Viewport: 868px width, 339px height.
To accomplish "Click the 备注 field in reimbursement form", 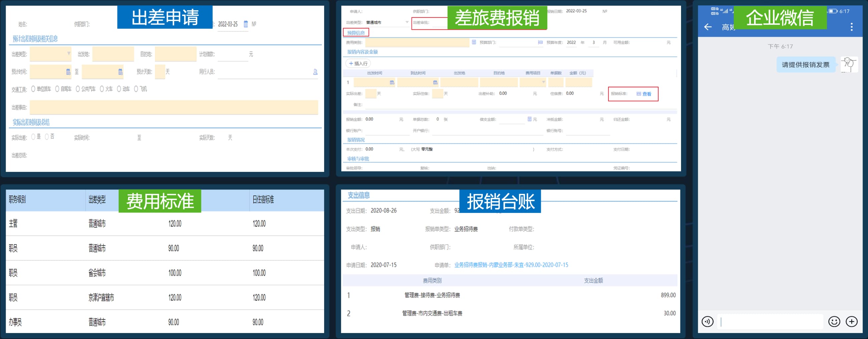I will 520,104.
